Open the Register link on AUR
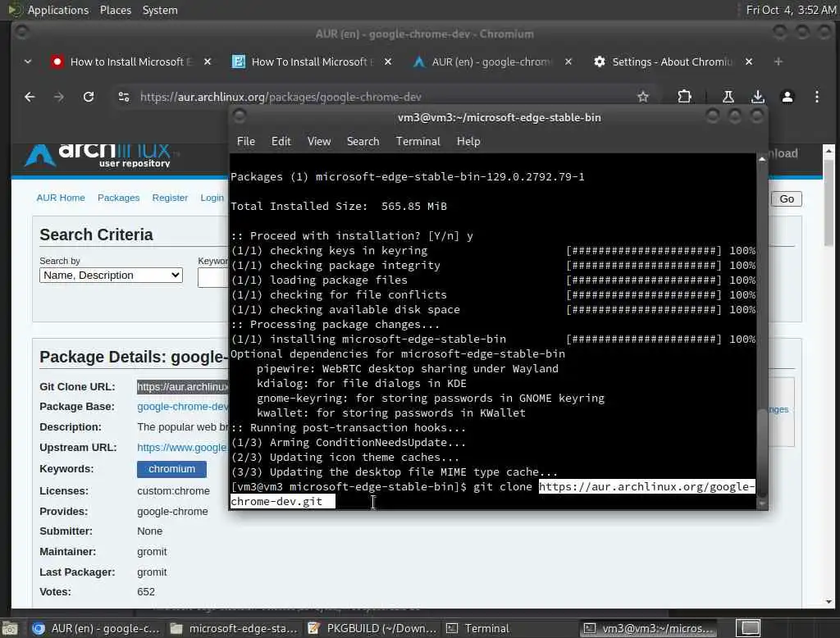Image resolution: width=840 pixels, height=638 pixels. [x=170, y=198]
